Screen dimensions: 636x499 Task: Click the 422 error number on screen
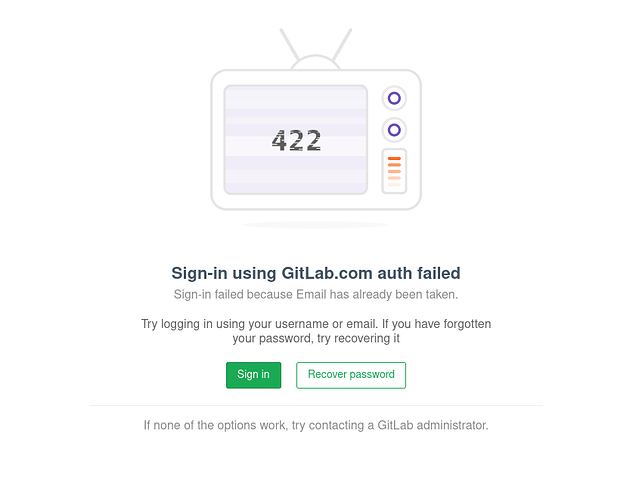click(296, 140)
